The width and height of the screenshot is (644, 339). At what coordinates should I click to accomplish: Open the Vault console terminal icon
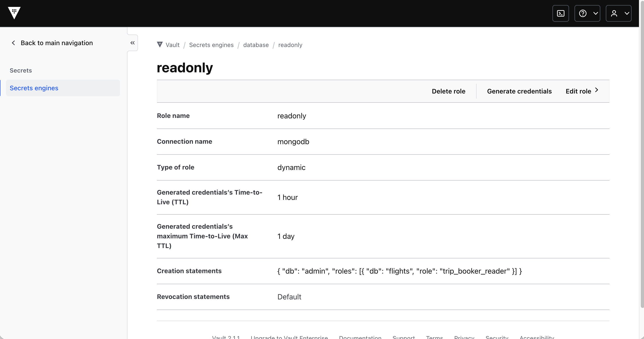561,13
